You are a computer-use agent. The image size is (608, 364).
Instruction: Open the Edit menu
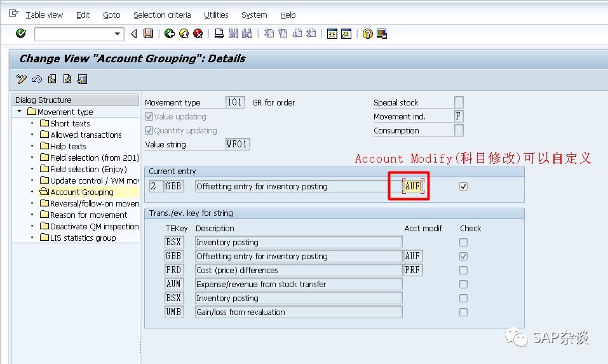(x=83, y=15)
